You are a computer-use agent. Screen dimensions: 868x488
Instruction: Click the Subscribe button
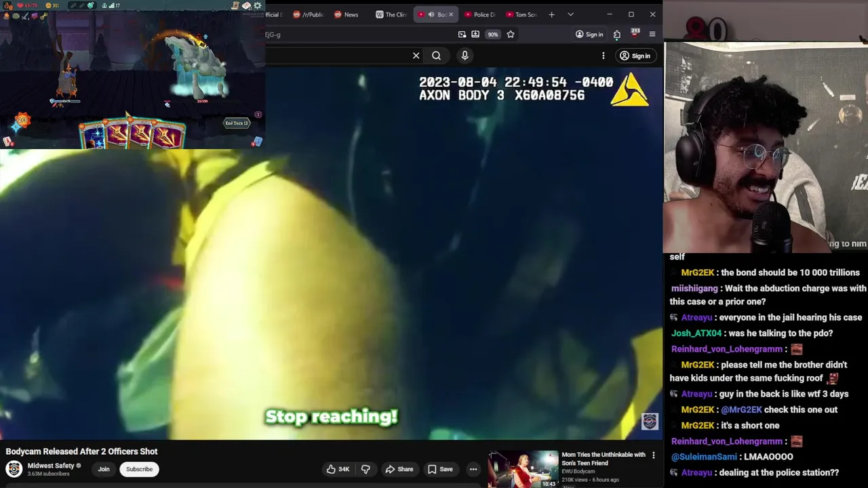click(139, 469)
